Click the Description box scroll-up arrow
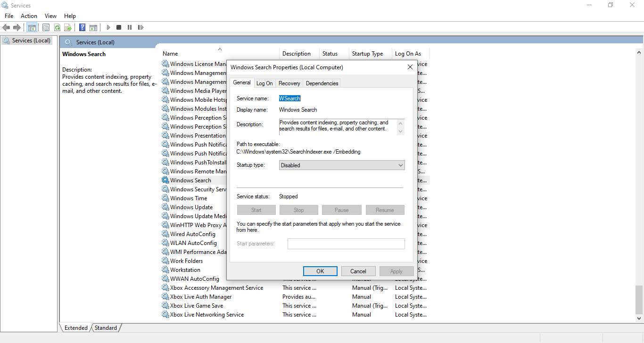 (401, 123)
